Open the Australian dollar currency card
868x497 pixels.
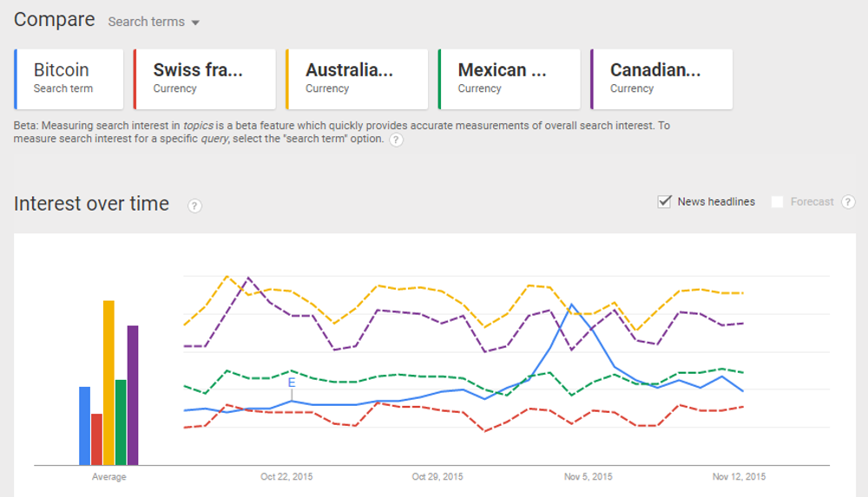click(x=357, y=79)
